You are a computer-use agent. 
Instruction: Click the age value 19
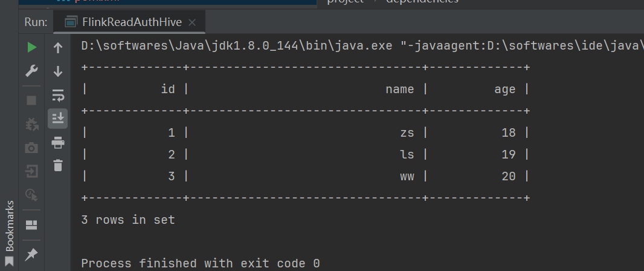pos(509,155)
